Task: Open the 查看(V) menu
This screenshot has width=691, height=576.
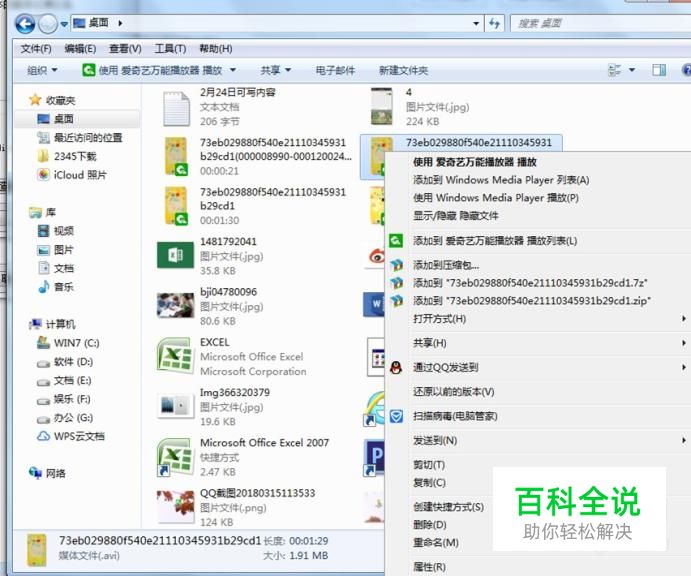Action: point(125,48)
